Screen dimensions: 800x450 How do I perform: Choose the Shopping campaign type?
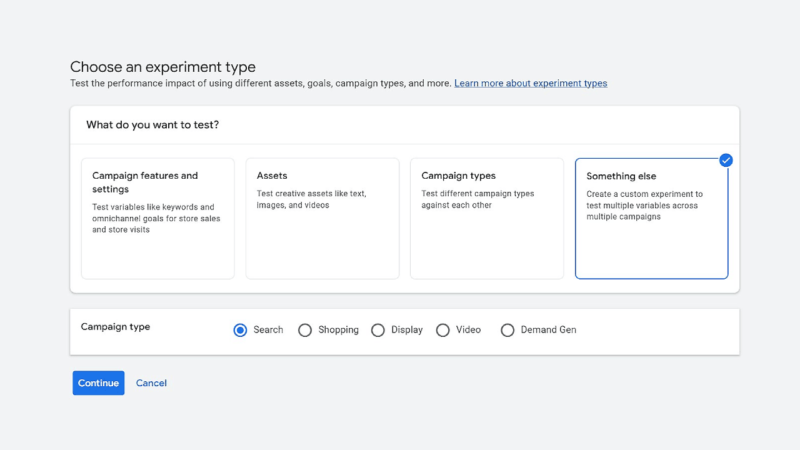pos(305,330)
